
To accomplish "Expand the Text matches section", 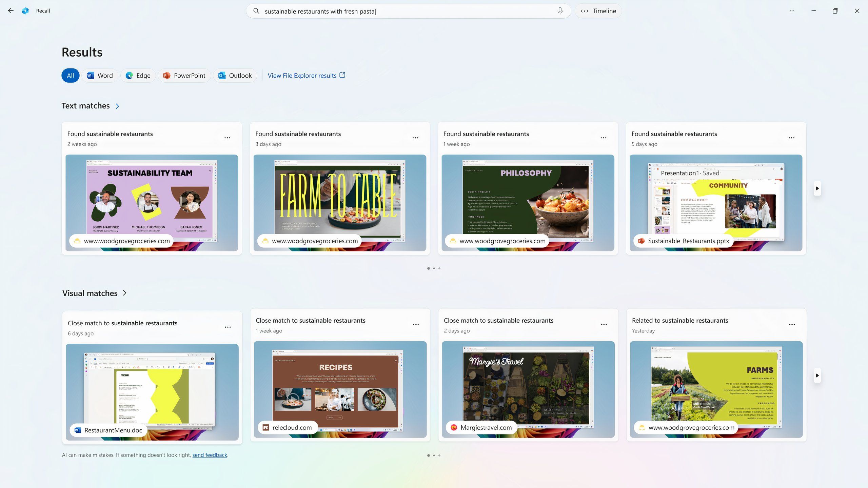I will point(117,106).
